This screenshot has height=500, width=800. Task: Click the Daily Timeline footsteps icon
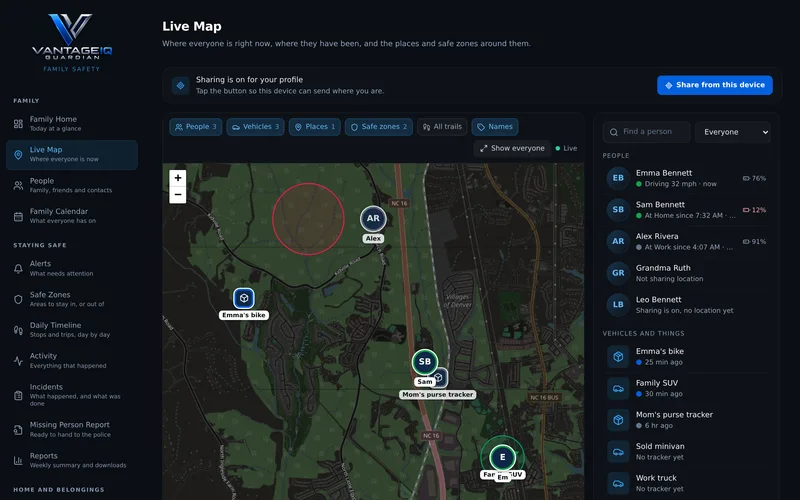[x=18, y=330]
